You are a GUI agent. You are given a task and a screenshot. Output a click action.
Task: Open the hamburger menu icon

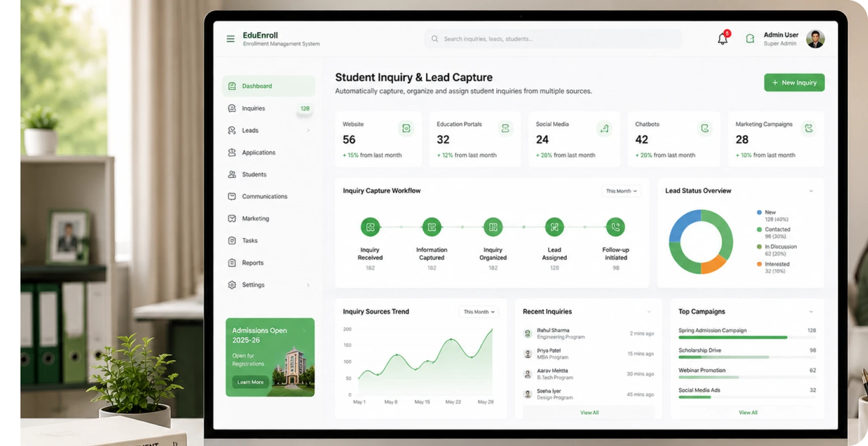(x=230, y=38)
